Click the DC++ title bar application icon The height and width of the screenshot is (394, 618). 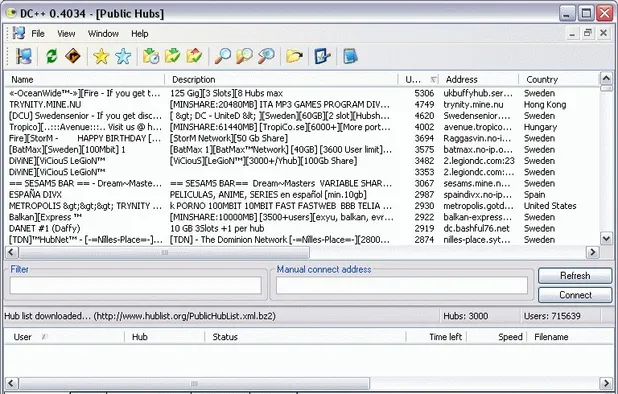tap(11, 13)
